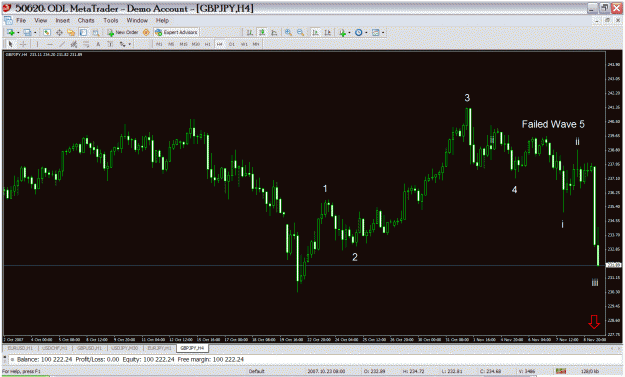
Task: Switch to M15 timeframe
Action: (x=183, y=44)
